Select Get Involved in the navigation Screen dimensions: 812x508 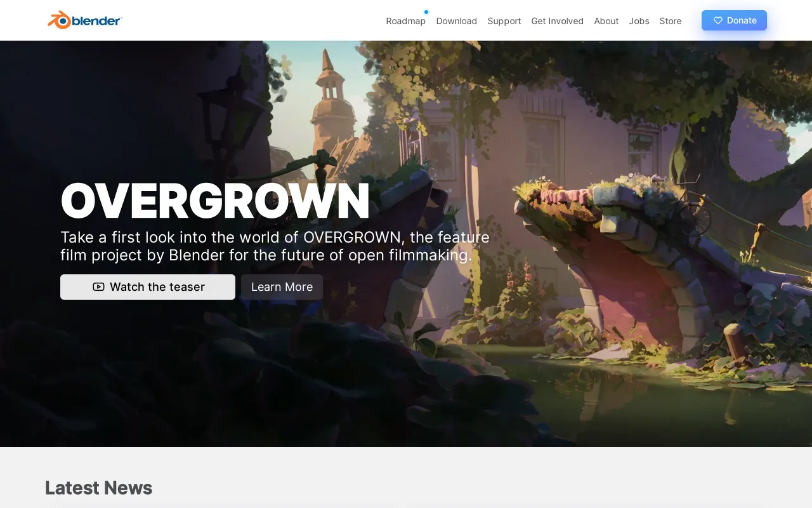[x=557, y=21]
